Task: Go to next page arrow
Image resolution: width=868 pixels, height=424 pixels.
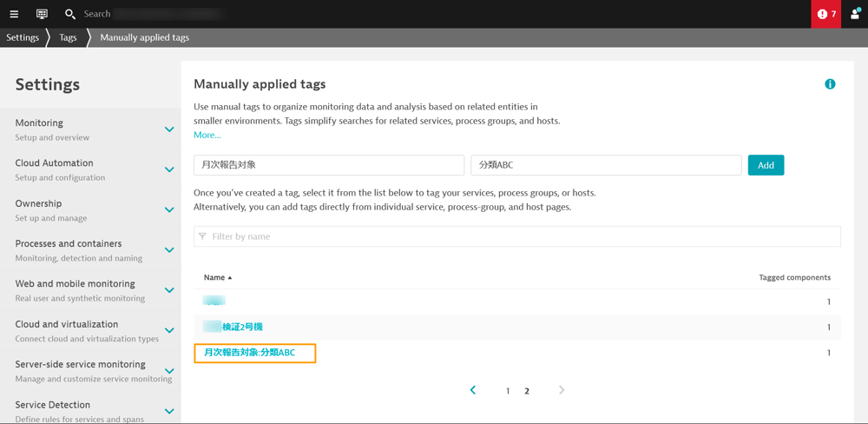Action: point(562,390)
